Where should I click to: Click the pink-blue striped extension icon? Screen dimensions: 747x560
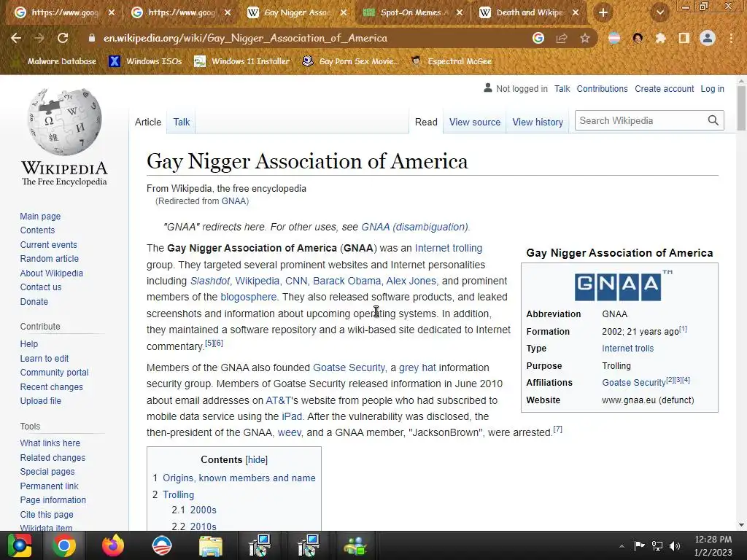pos(614,38)
